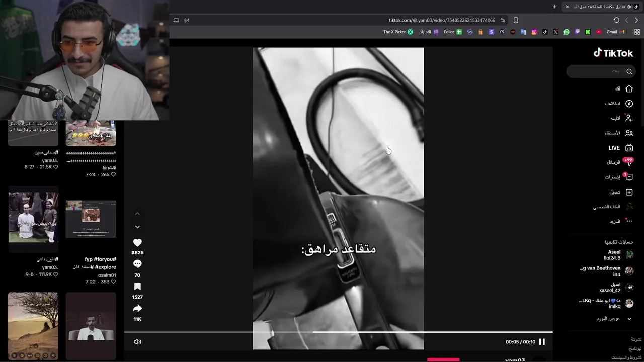Open the hashtag #explore link
The width and height of the screenshot is (644, 362).
pyautogui.click(x=105, y=267)
